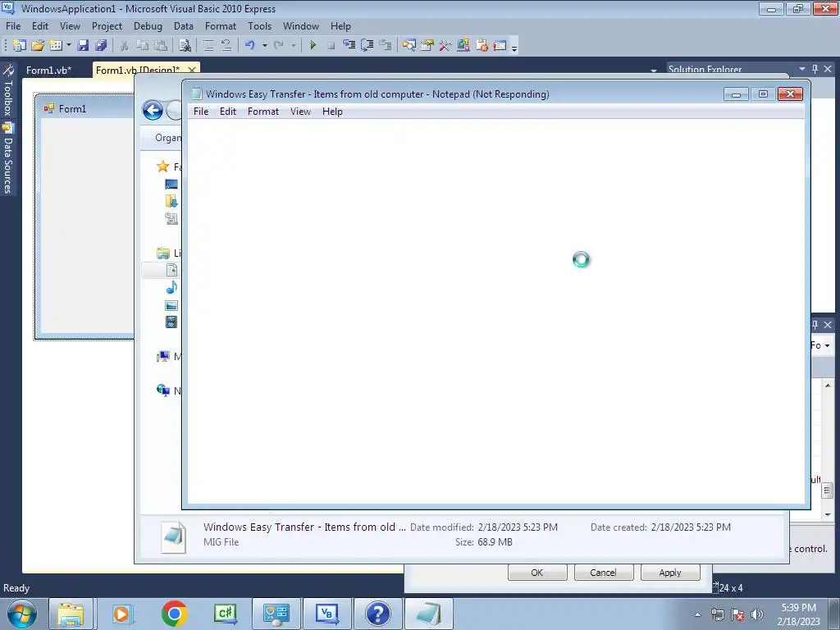The image size is (840, 630).
Task: Open the Error List toolbar icon
Action: [x=482, y=46]
